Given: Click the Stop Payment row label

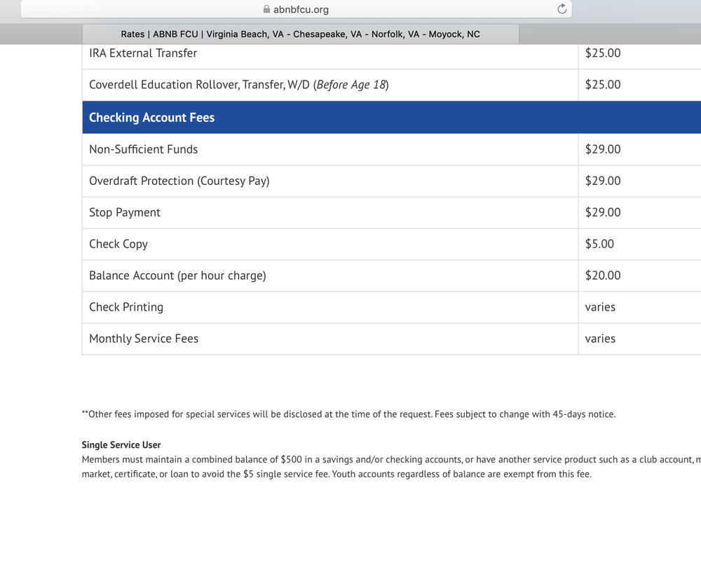Looking at the screenshot, I should pos(125,212).
